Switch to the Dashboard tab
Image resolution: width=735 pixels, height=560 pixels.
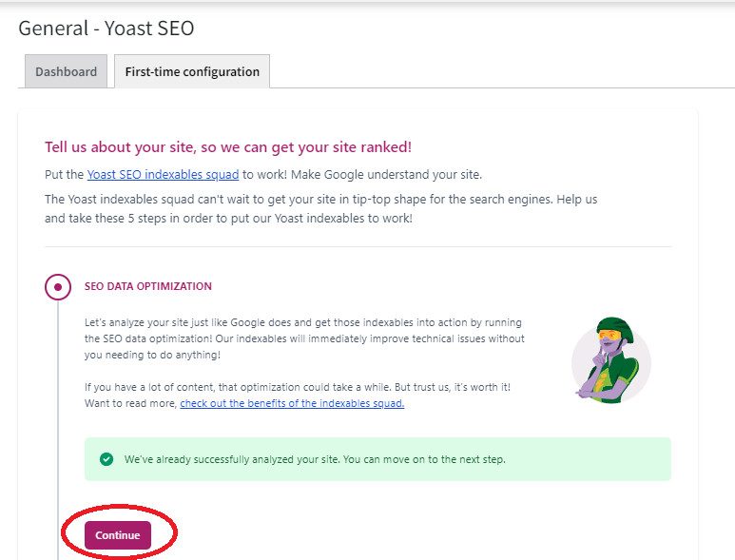[x=66, y=71]
